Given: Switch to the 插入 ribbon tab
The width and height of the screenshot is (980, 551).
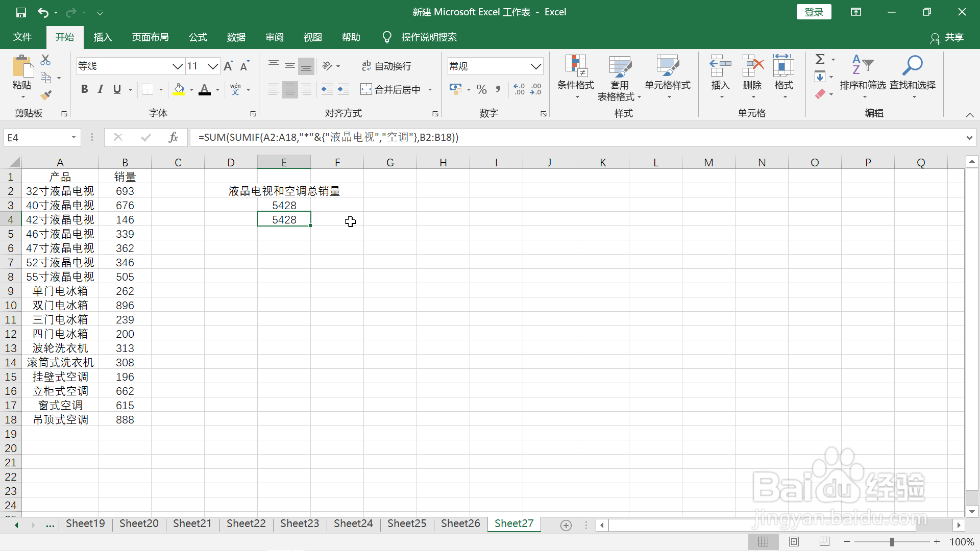Looking at the screenshot, I should tap(102, 37).
